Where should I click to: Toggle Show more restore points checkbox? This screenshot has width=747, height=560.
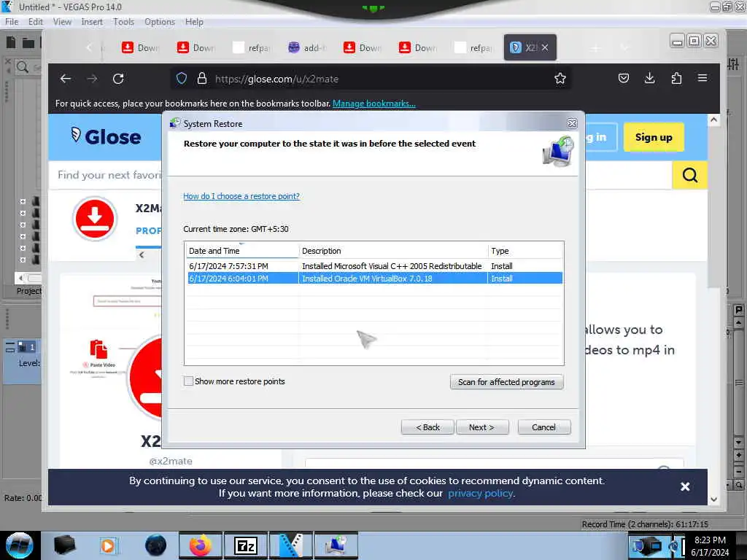click(x=188, y=381)
